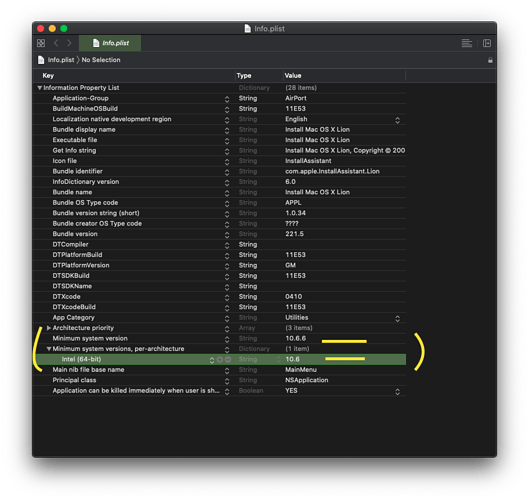Click the lock icon in path bar

490,60
